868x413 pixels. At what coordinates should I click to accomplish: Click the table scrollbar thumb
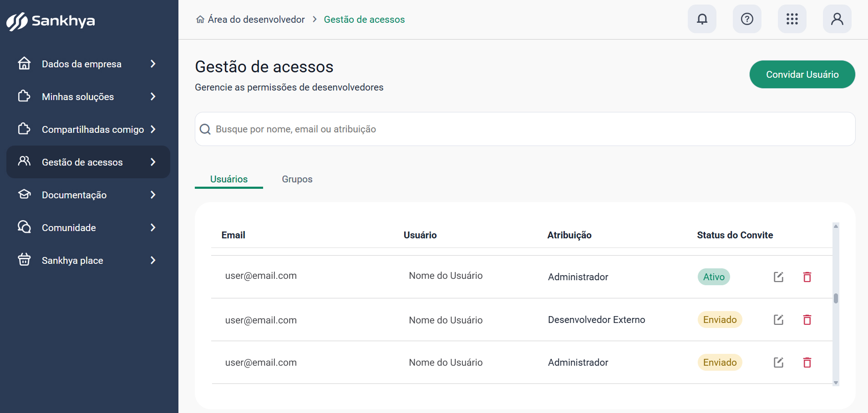click(836, 298)
